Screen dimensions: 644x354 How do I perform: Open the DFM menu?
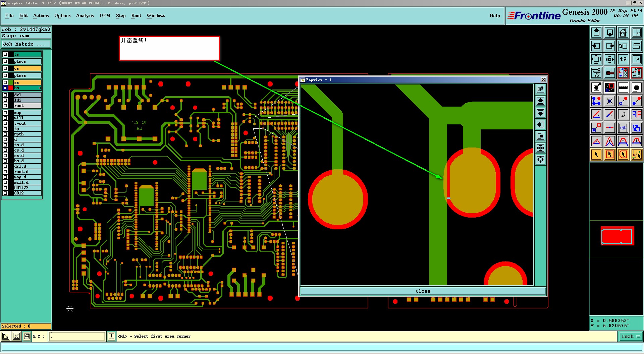point(105,15)
